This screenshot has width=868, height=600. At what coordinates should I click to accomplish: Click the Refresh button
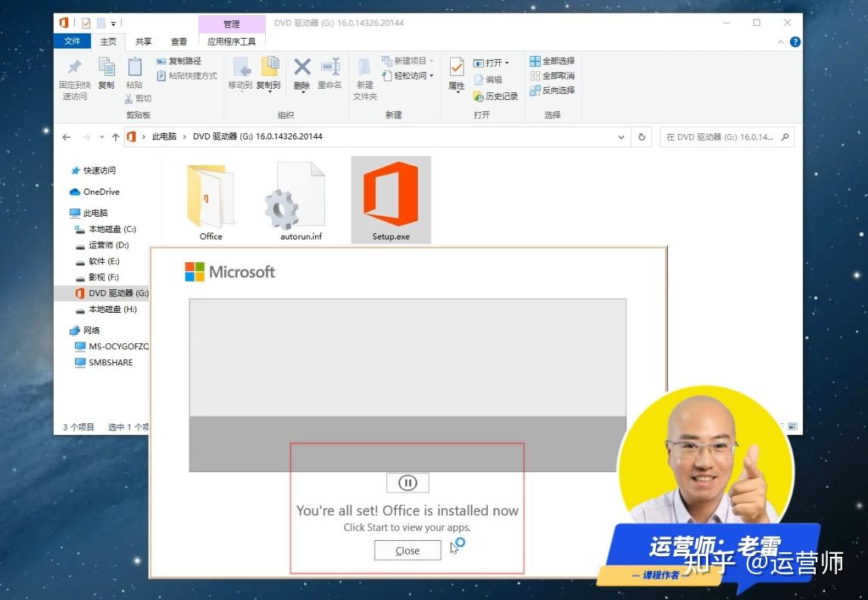(642, 137)
